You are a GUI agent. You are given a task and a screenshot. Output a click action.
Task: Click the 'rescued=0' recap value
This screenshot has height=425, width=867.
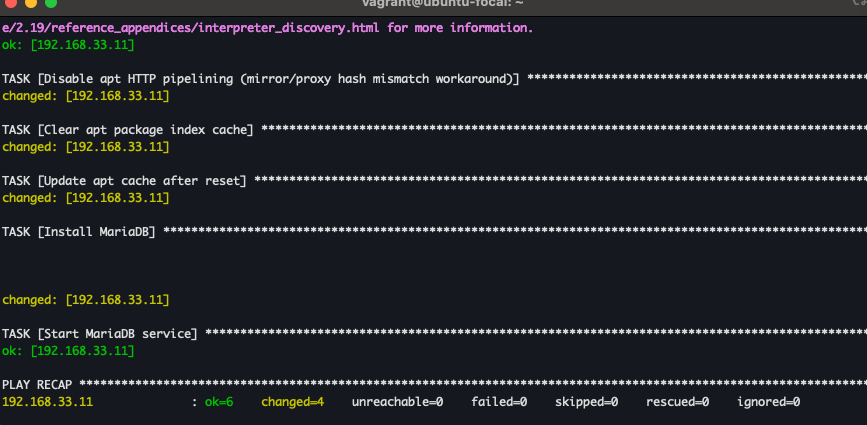[x=677, y=402]
